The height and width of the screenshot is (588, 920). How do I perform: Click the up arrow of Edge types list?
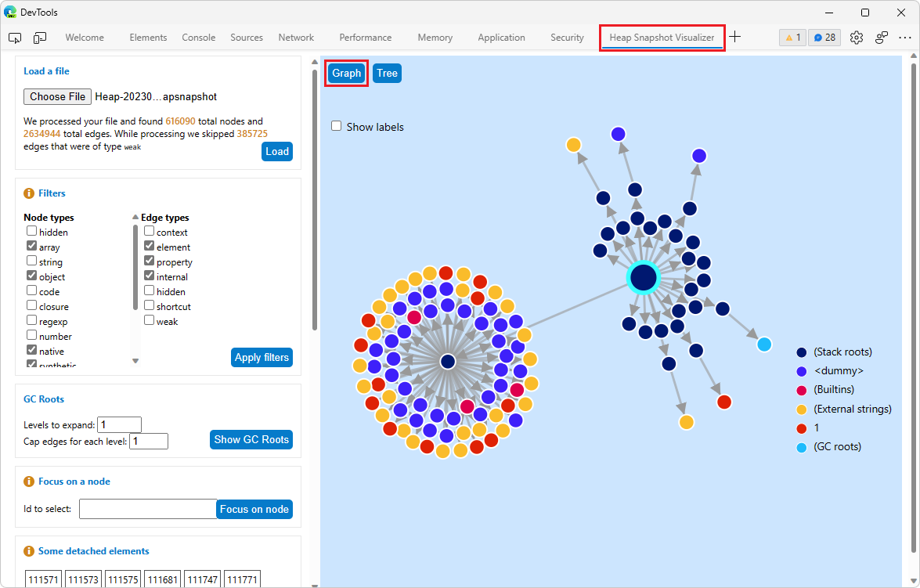135,217
